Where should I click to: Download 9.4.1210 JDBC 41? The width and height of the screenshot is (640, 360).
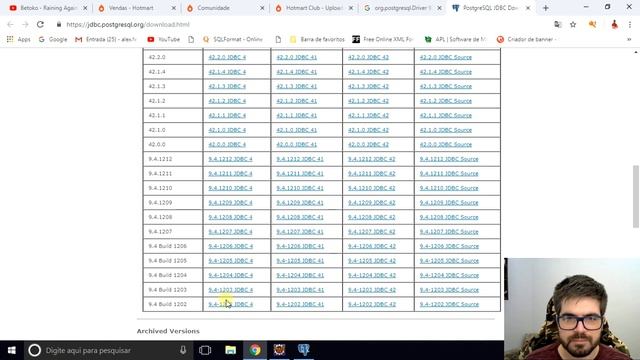tap(300, 188)
